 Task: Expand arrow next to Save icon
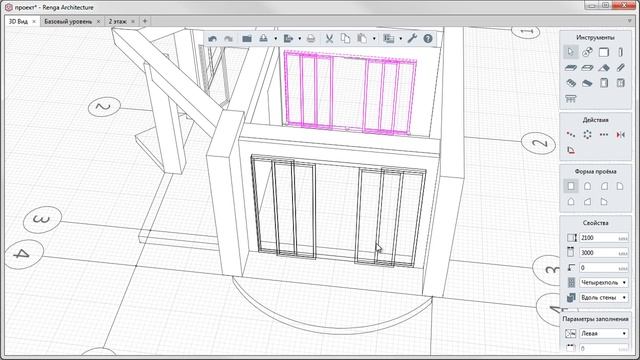pyautogui.click(x=276, y=39)
